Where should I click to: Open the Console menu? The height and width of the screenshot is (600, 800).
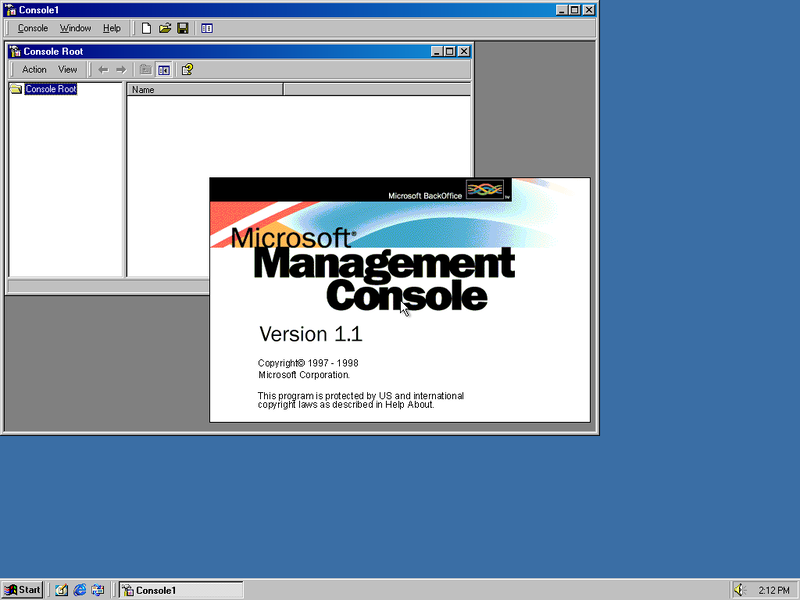[32, 28]
